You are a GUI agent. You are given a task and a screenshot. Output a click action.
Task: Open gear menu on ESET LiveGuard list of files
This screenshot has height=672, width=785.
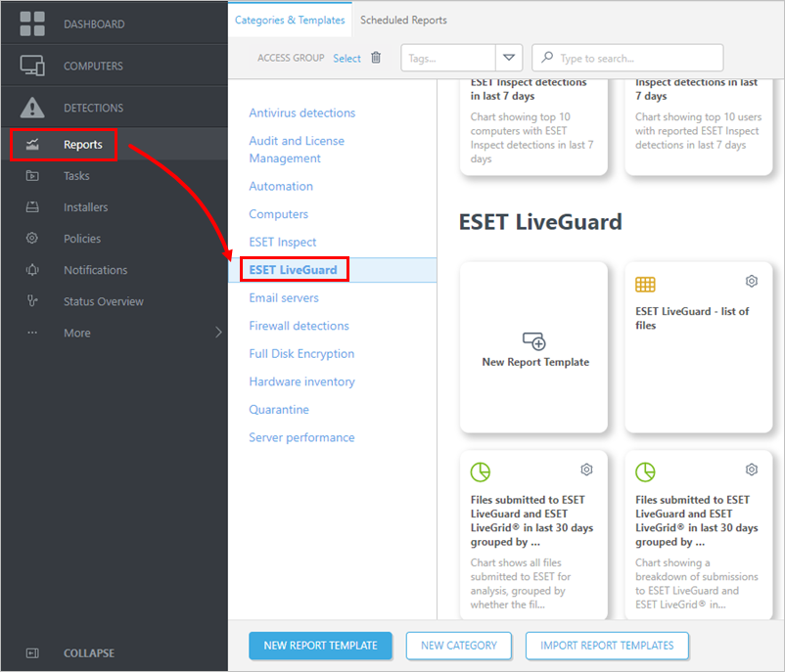click(x=752, y=281)
